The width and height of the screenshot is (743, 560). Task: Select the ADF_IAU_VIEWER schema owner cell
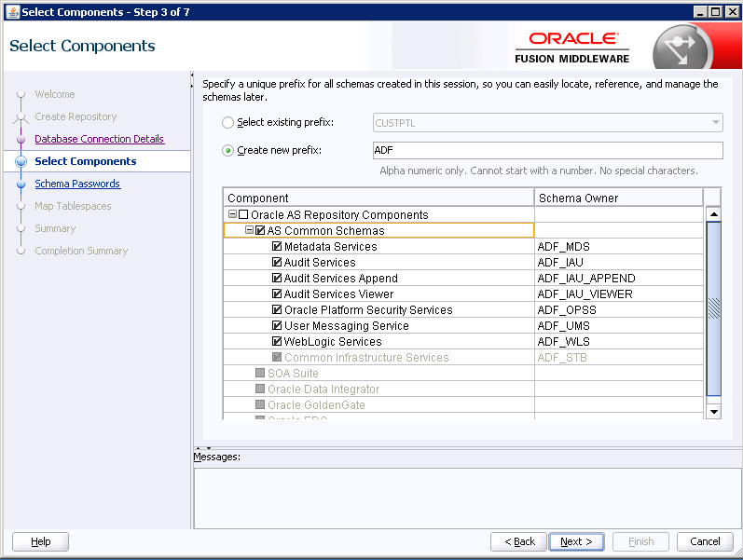[x=619, y=294]
